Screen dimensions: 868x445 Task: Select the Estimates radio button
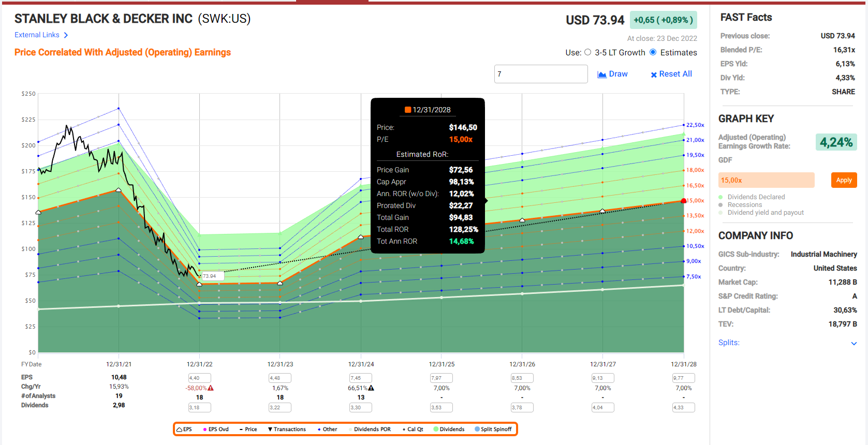tap(653, 52)
